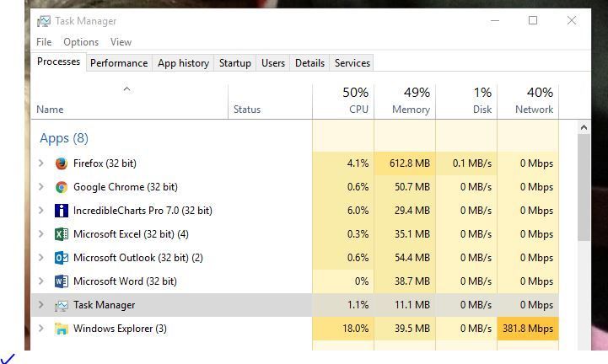Sort processes by Memory column header
Viewport: 608px width, 364px height.
(405, 101)
